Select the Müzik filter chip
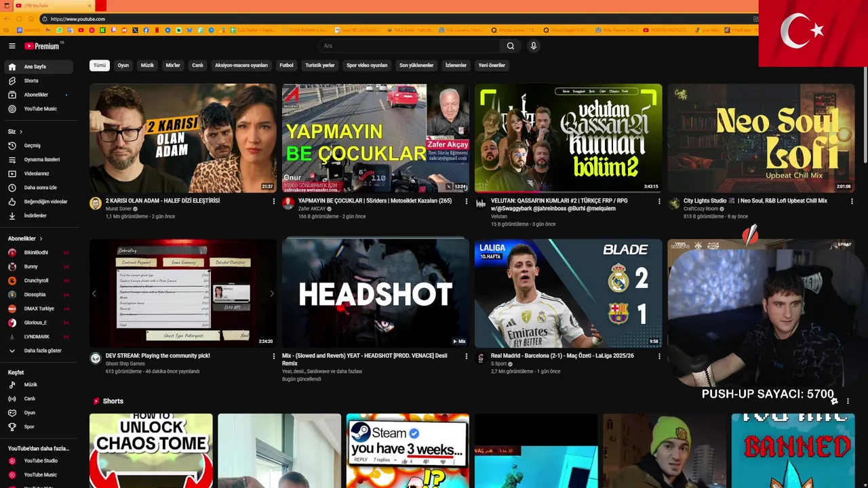 pos(147,66)
